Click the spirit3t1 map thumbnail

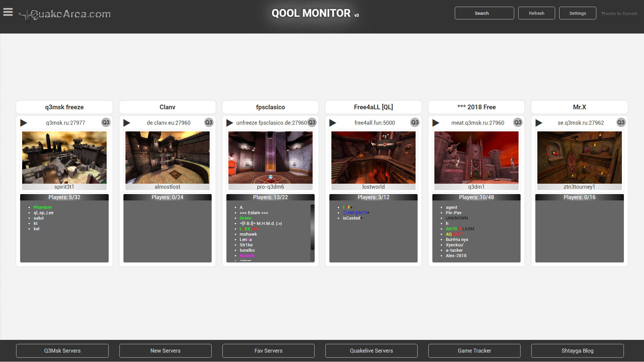point(64,157)
